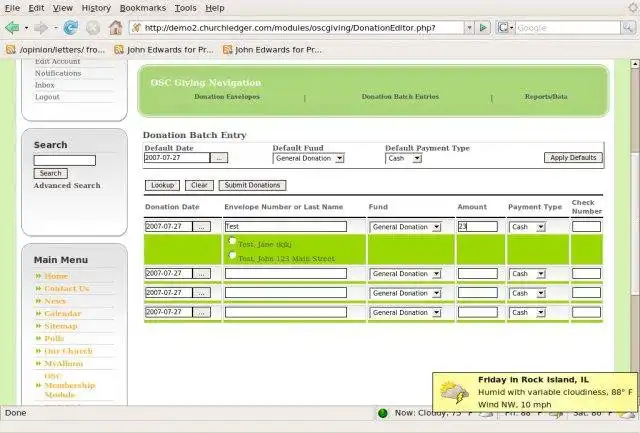Open the Donation Envelopes link

point(227,97)
